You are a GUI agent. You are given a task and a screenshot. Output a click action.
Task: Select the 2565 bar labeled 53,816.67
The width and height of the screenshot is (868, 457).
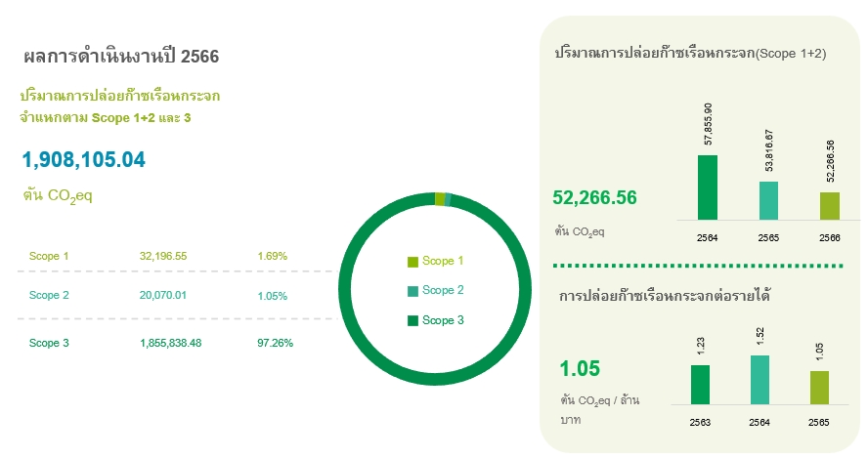[x=768, y=201]
